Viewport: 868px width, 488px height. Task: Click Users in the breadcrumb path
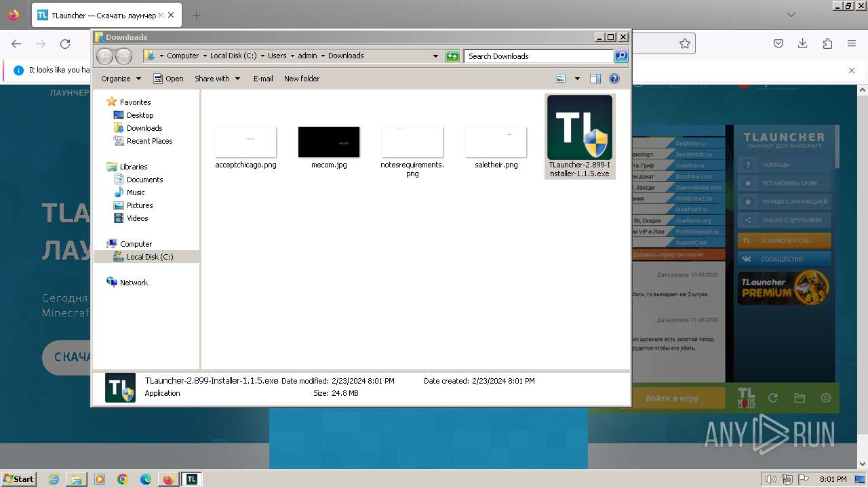coord(277,56)
